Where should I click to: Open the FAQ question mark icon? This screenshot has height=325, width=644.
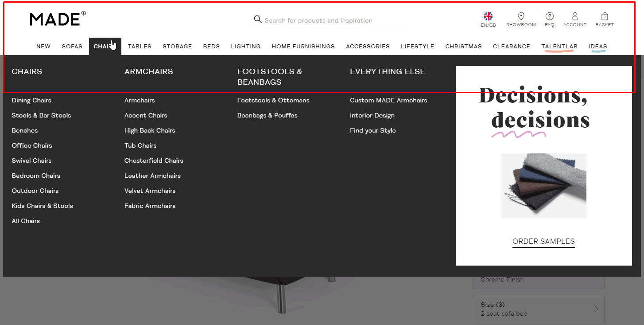(549, 16)
